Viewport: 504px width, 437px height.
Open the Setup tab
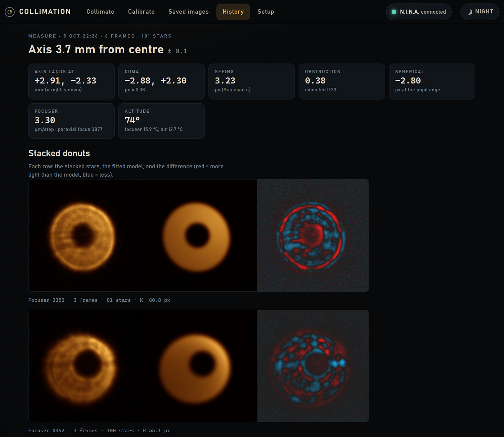click(266, 12)
